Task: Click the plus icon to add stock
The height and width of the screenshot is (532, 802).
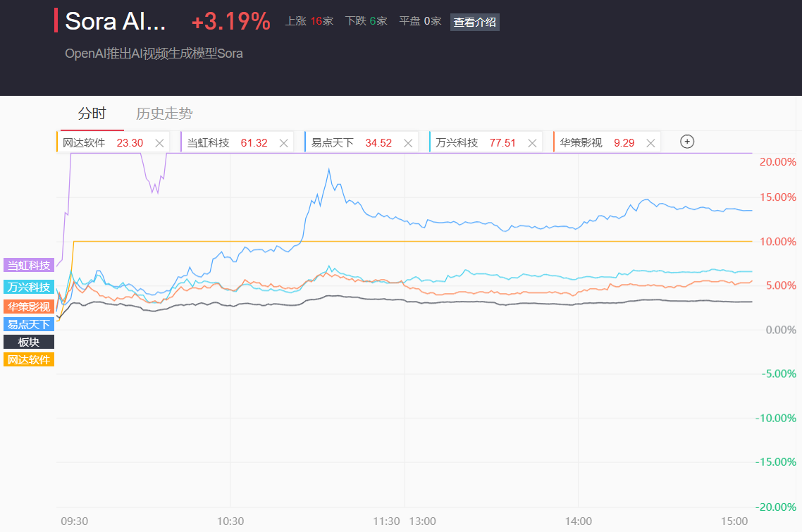Action: (687, 142)
